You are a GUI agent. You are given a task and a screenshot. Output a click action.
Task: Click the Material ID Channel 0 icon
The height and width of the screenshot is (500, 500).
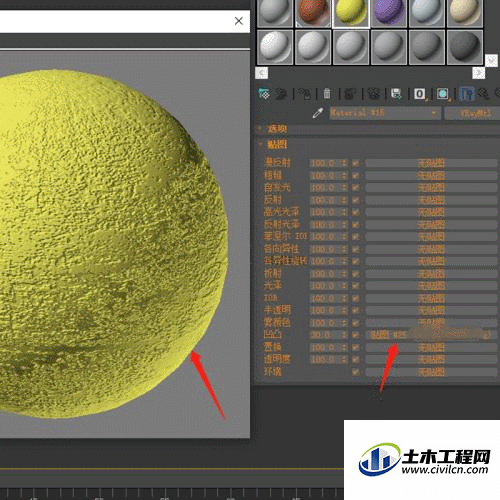420,94
